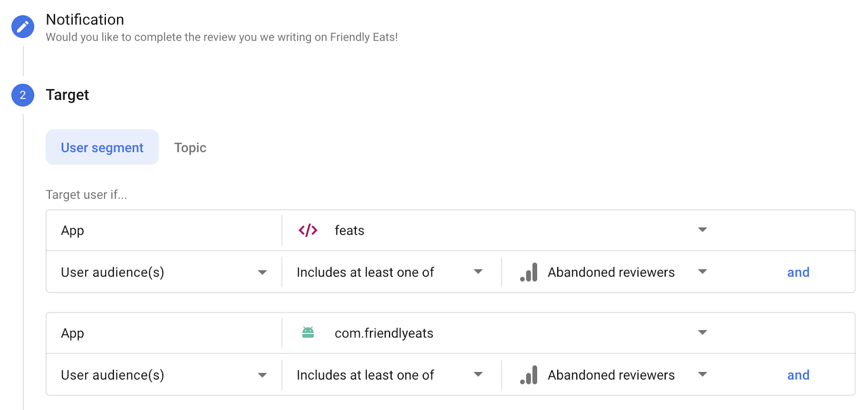Switch to the User segment tab
This screenshot has width=868, height=410.
click(x=102, y=147)
